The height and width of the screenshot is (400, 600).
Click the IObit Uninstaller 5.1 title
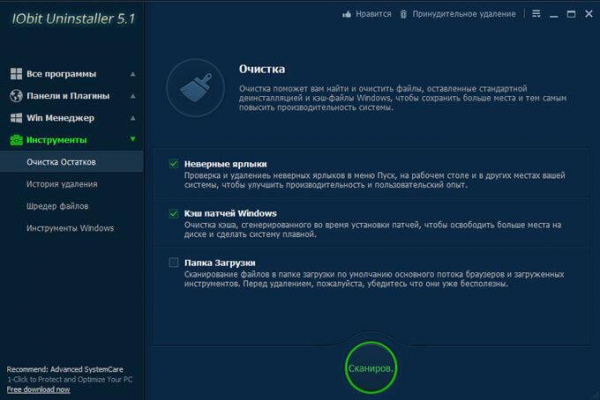(x=73, y=19)
